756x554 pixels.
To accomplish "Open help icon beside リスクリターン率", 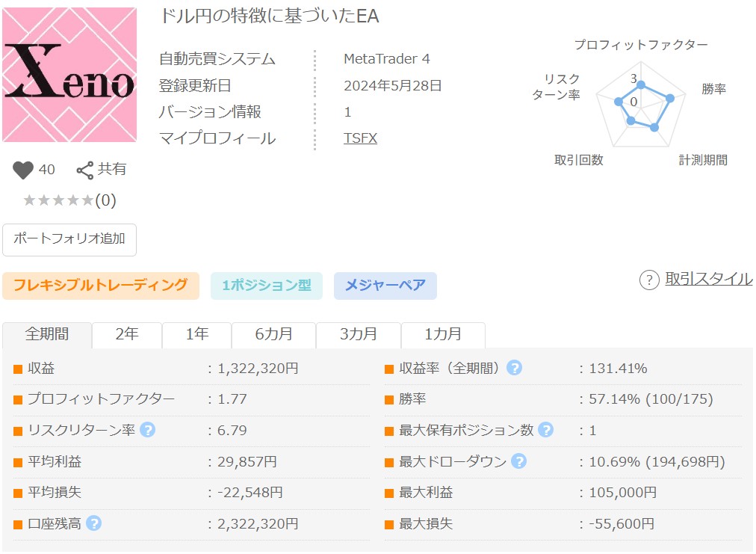I will coord(147,430).
